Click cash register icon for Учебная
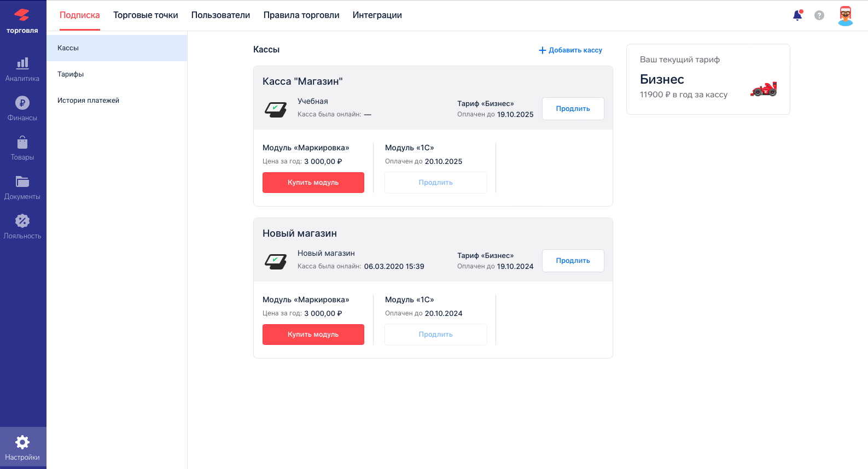 pyautogui.click(x=276, y=109)
